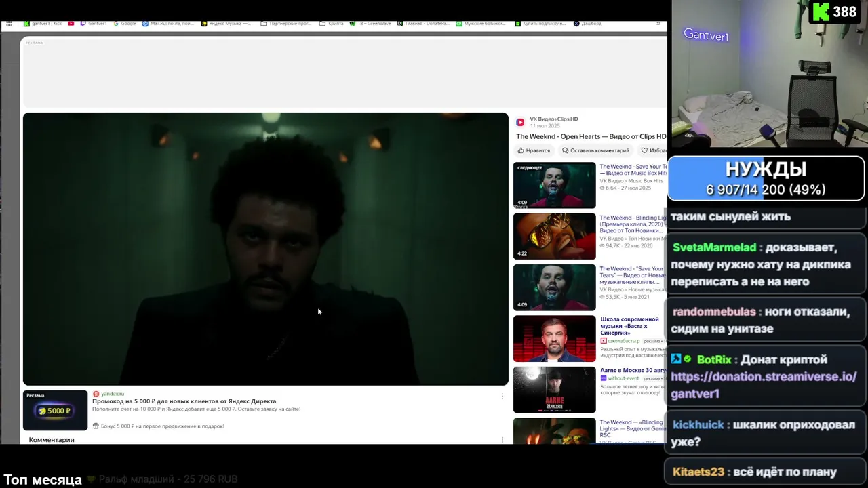The width and height of the screenshot is (868, 488).
Task: Open the three-dot menu for the Яндекс ad
Action: point(502,396)
